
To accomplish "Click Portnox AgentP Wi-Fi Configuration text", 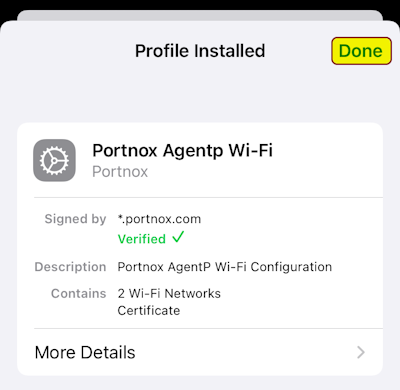I will [225, 267].
